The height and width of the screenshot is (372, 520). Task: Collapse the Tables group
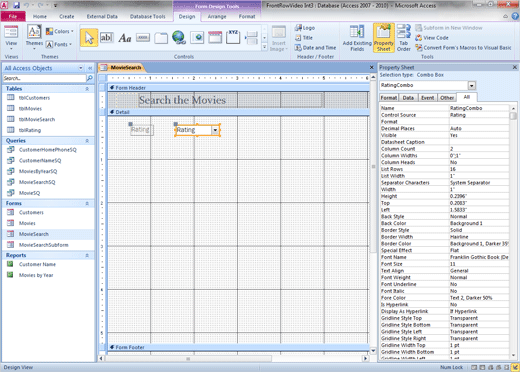87,89
